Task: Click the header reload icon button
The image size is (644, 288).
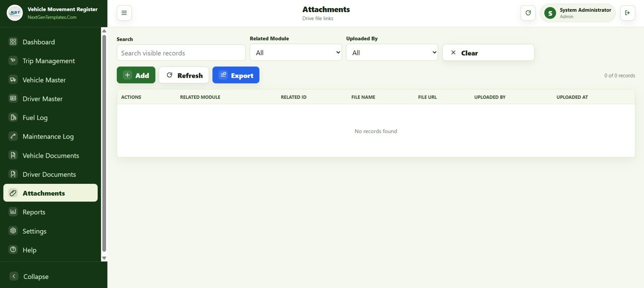Action: [528, 13]
